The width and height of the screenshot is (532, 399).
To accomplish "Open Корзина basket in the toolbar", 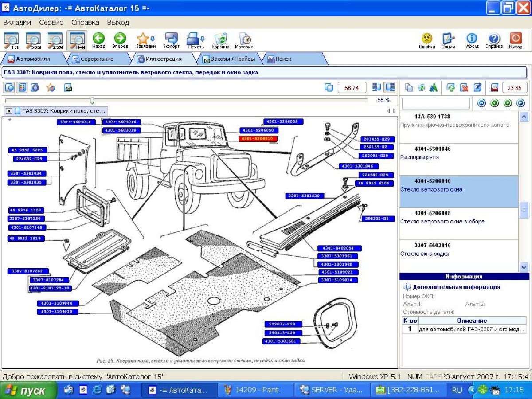I will point(221,40).
